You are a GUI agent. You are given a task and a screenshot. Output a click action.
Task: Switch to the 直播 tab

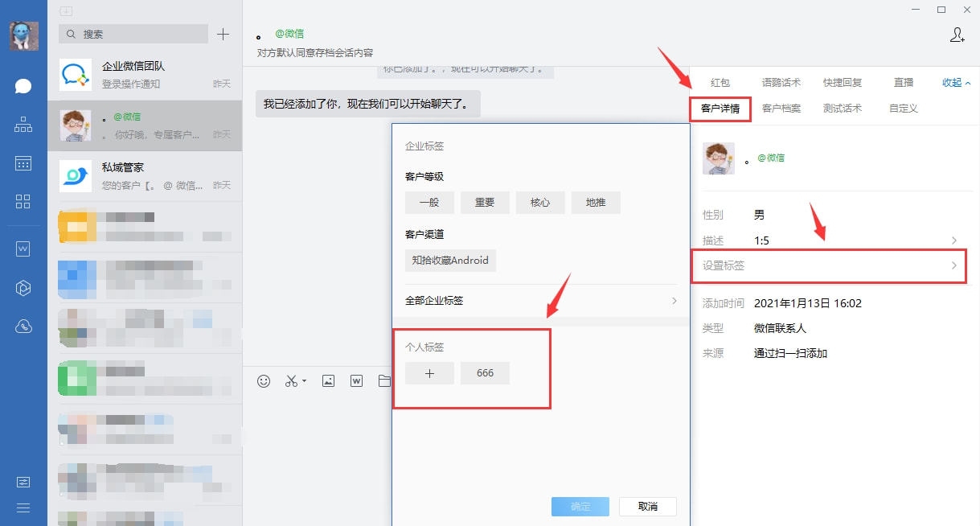pyautogui.click(x=903, y=83)
